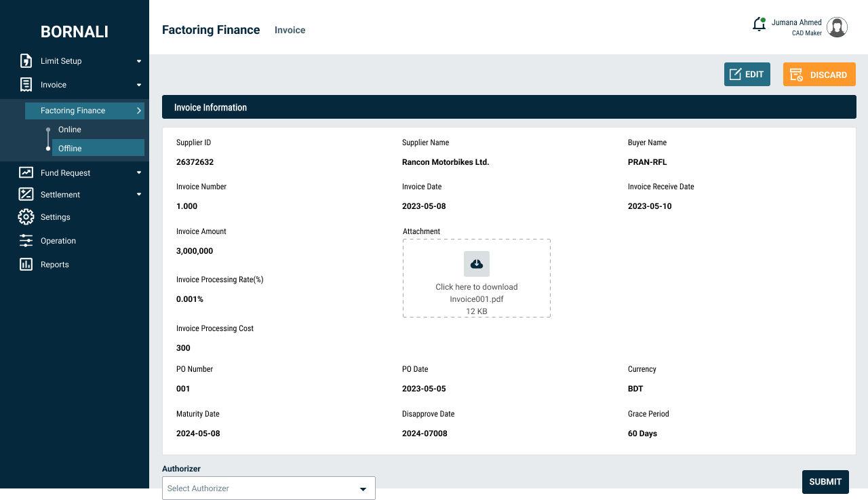Click the pencil icon on EDIT
The image size is (868, 500).
pos(735,75)
